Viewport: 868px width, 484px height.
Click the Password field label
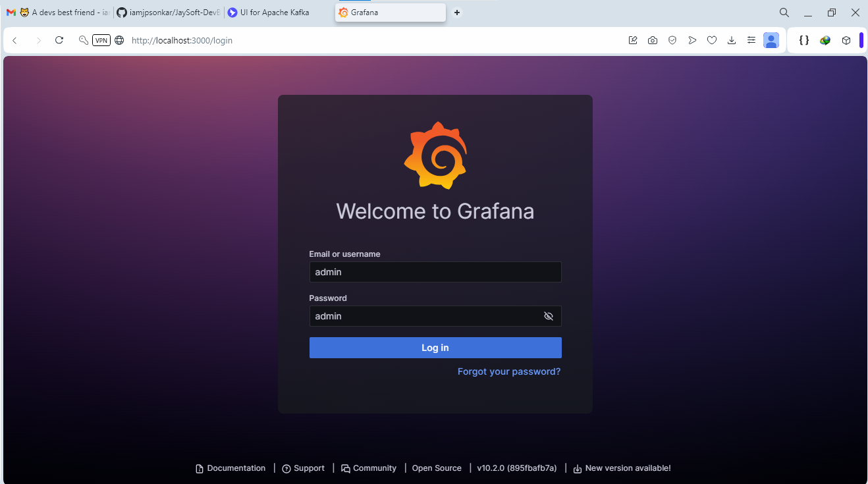(328, 298)
